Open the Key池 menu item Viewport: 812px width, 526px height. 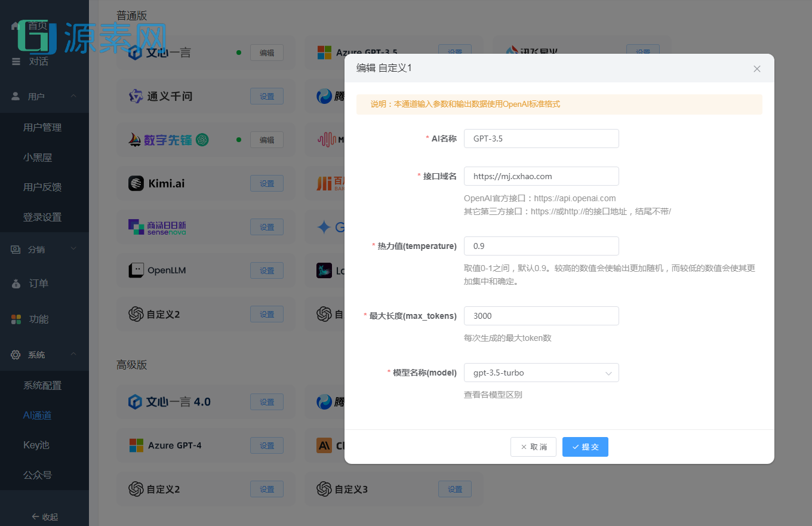(37, 445)
